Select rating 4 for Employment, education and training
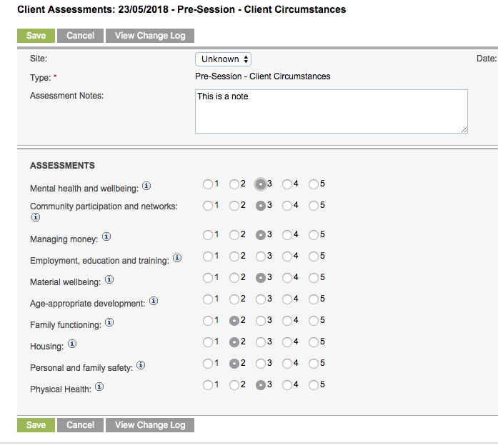Image resolution: width=498 pixels, height=448 pixels. [x=287, y=257]
